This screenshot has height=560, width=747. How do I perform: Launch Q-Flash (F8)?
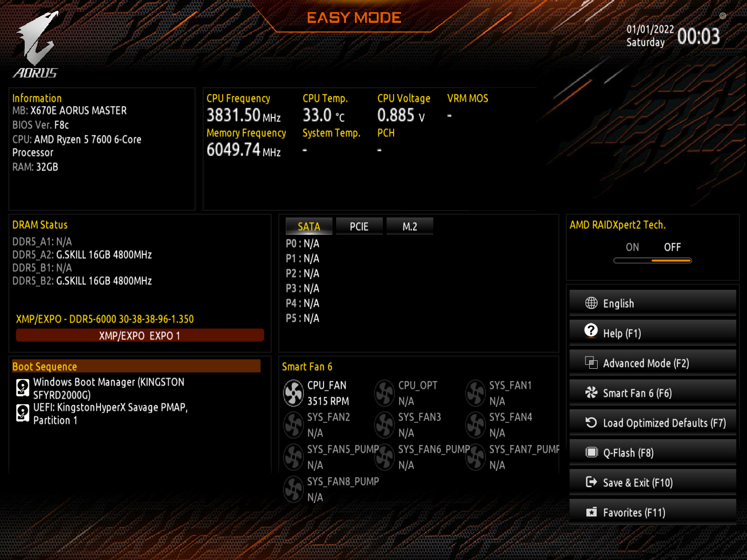coord(653,453)
